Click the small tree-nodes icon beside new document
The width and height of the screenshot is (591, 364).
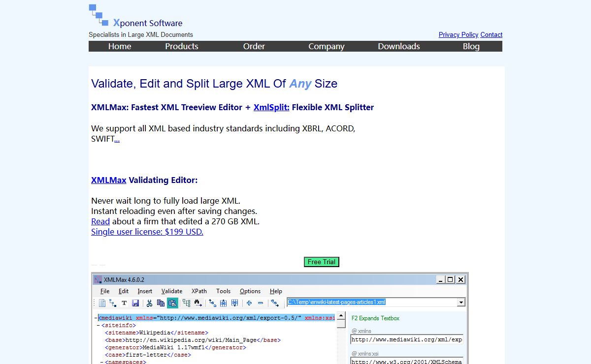[x=113, y=303]
